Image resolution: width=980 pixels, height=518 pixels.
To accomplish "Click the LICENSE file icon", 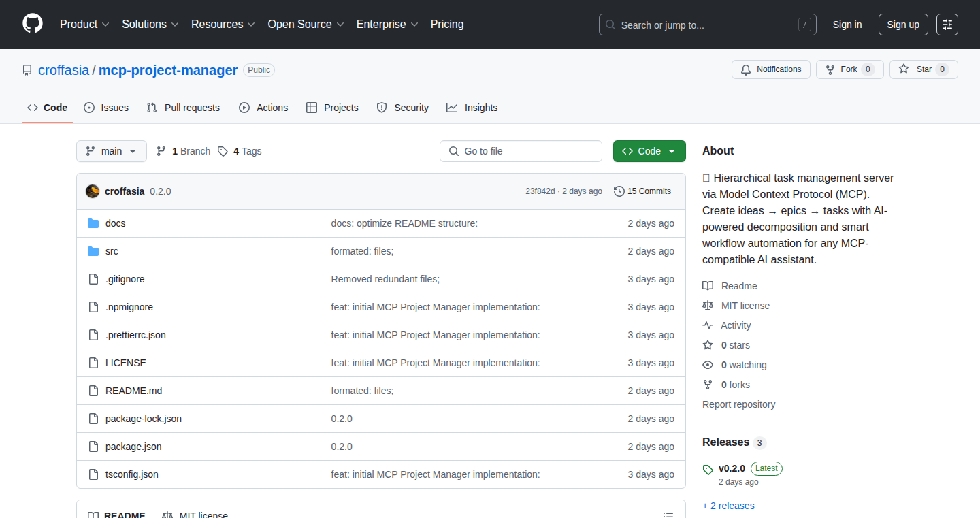I will [x=93, y=363].
